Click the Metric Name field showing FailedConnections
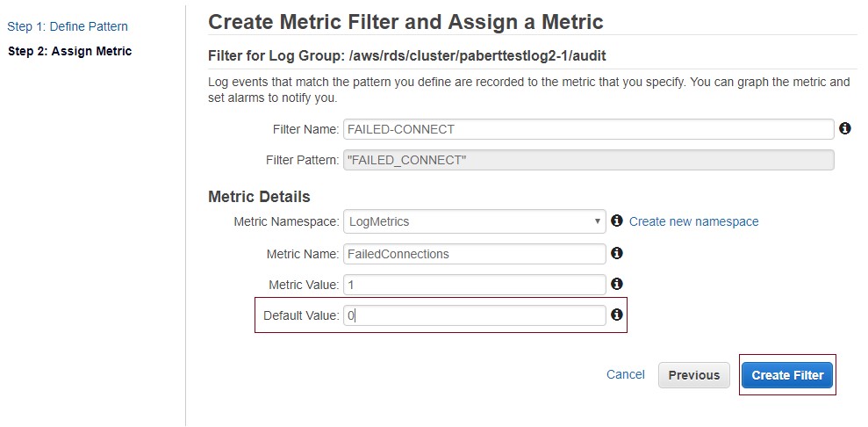 coord(475,254)
